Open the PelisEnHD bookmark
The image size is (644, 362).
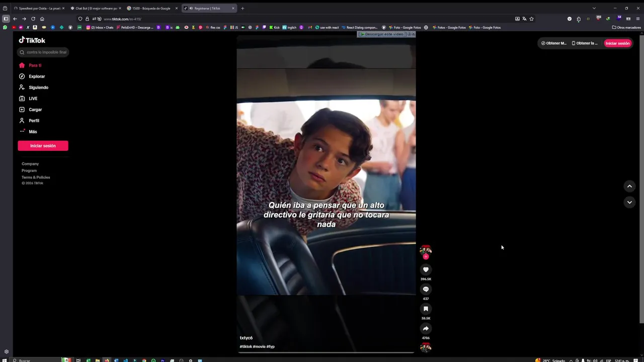[135, 28]
